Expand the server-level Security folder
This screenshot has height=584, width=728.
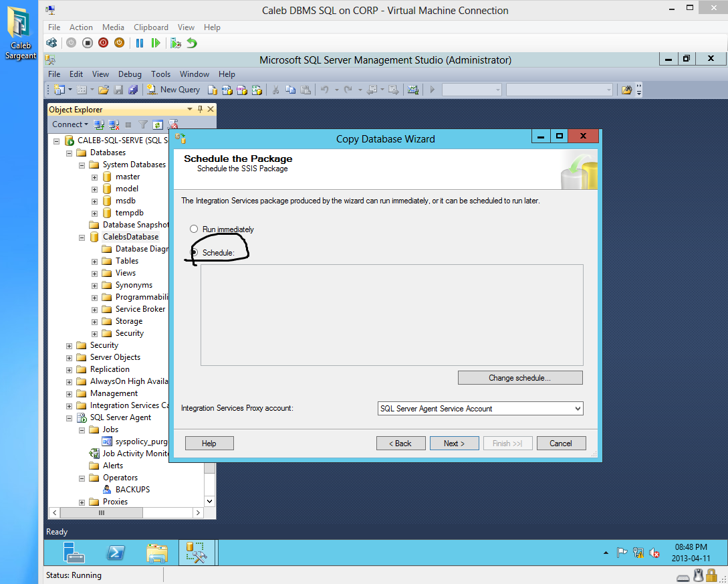69,346
